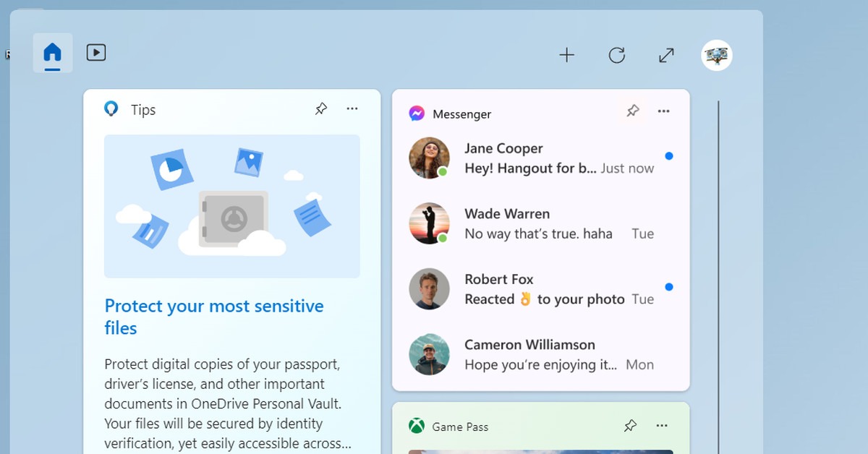
Task: Open the profile avatar menu
Action: (717, 55)
